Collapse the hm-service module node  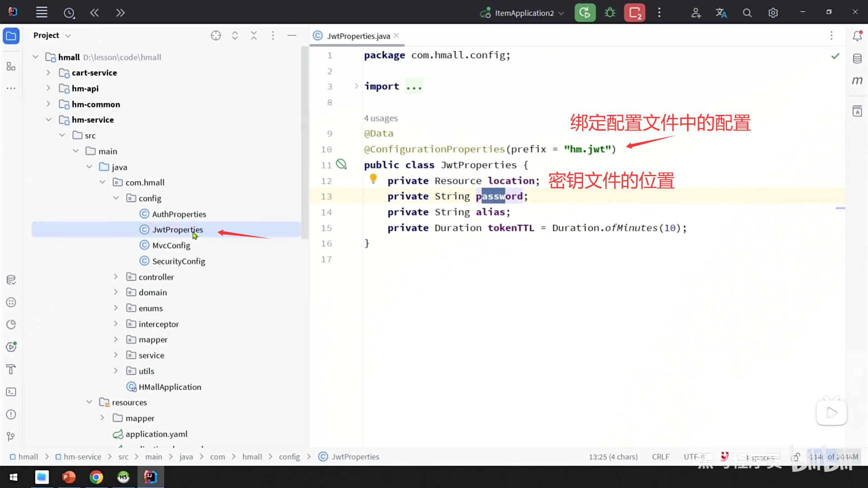click(48, 120)
